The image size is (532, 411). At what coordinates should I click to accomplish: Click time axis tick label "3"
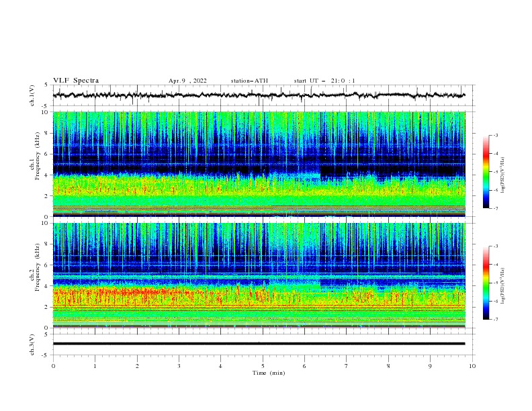point(179,366)
